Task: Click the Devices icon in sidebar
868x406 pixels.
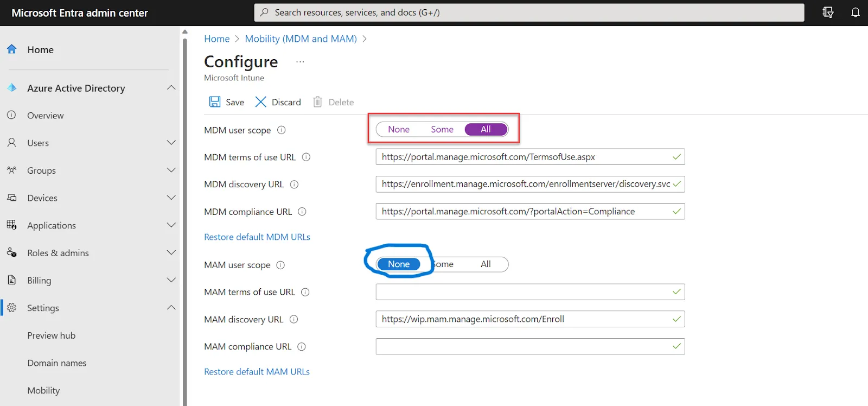Action: (x=11, y=198)
